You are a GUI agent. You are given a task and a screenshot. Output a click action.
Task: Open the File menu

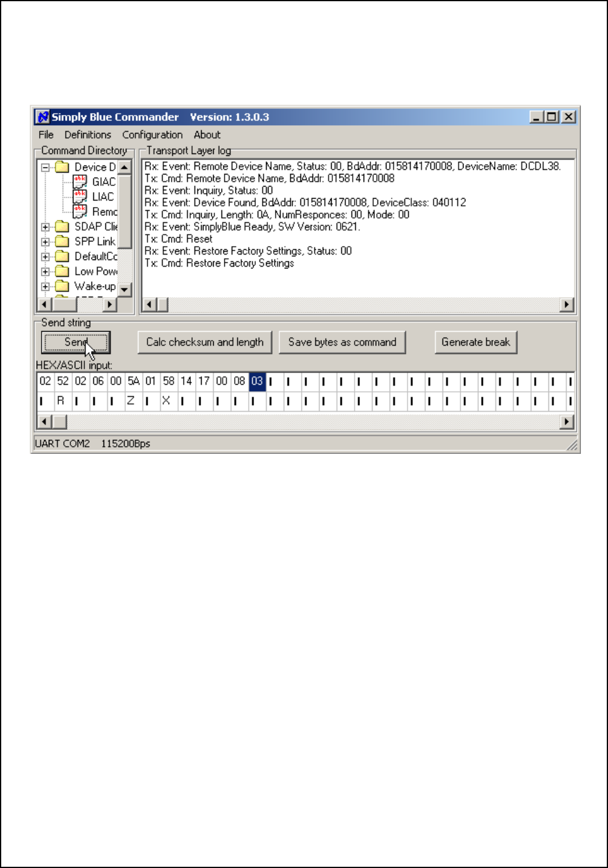tap(46, 135)
